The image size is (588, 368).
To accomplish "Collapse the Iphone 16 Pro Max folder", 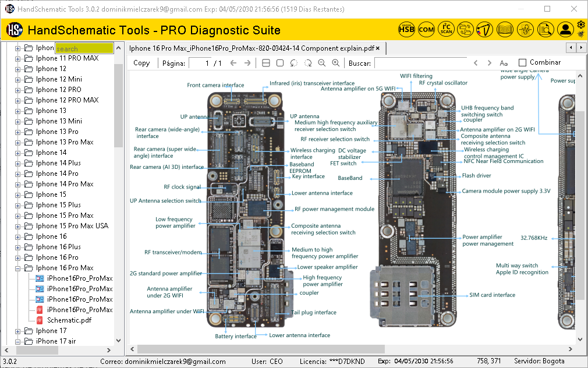I will pyautogui.click(x=17, y=267).
